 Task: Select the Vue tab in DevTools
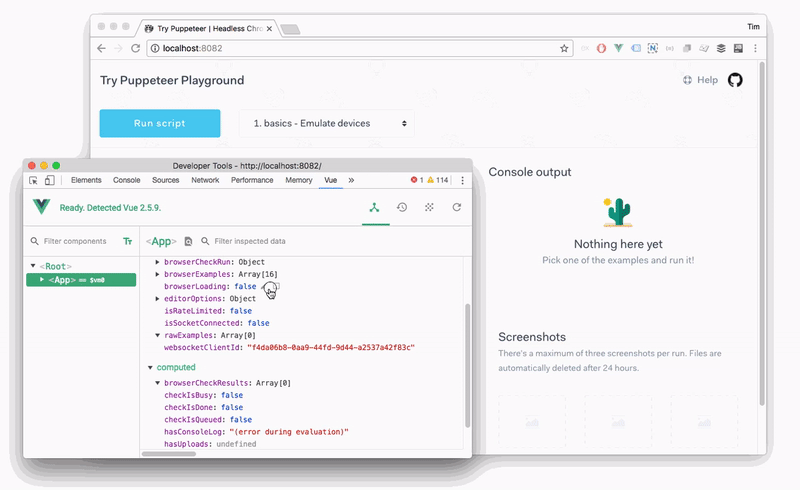[331, 180]
